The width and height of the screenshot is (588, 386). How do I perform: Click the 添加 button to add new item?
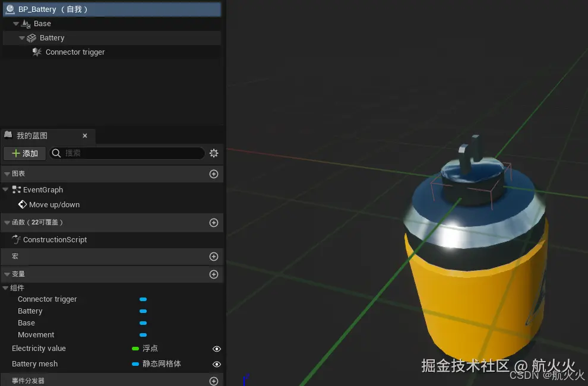(24, 153)
